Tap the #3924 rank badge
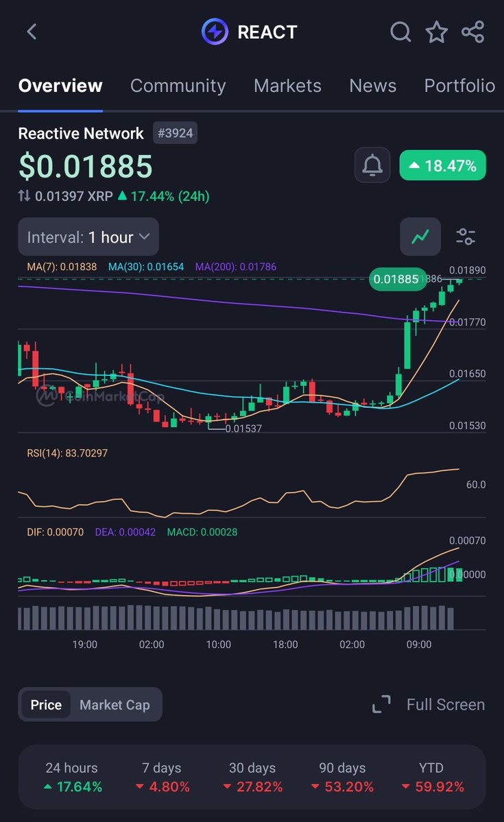Screen dimensions: 504x822 tap(175, 133)
